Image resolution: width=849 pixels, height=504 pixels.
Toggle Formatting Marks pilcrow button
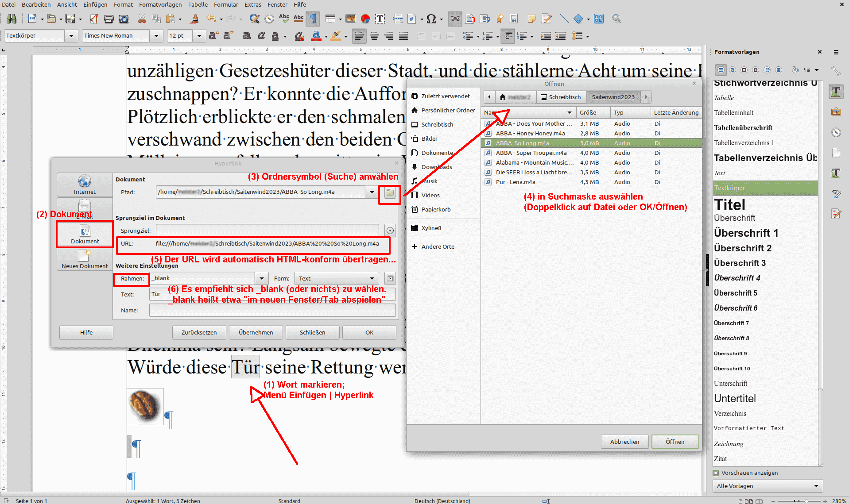313,19
